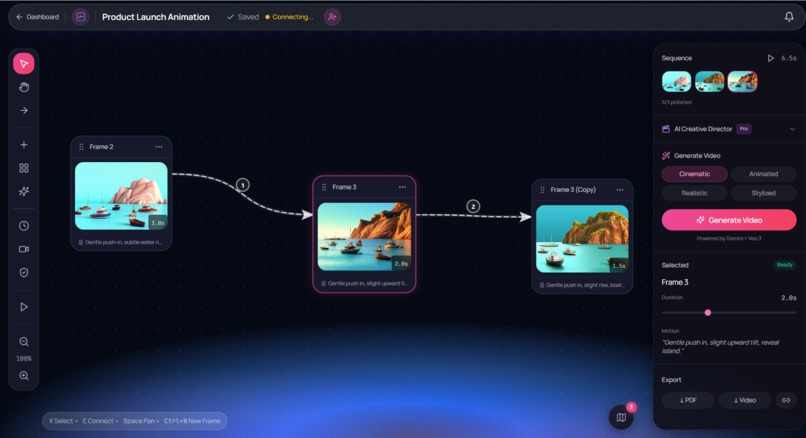
Task: Click the Connecting... status
Action: point(289,17)
